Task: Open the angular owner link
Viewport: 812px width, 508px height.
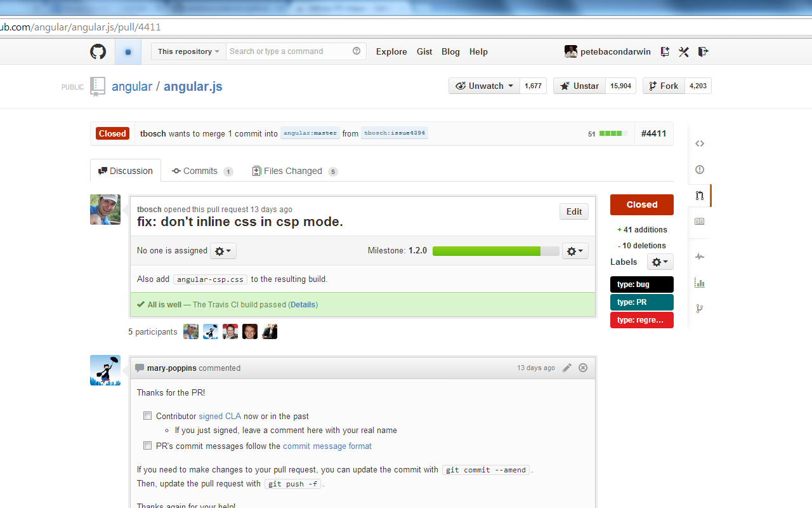Action: pyautogui.click(x=132, y=86)
